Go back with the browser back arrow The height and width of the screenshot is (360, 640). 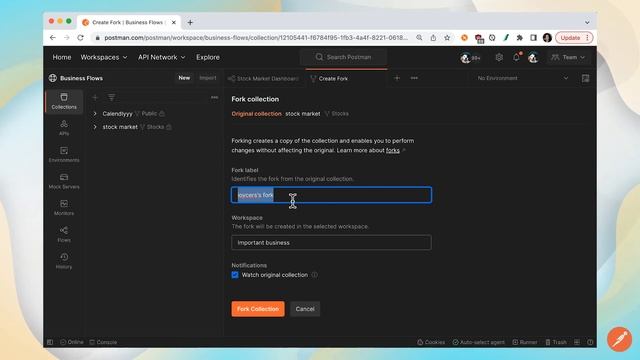pos(53,38)
